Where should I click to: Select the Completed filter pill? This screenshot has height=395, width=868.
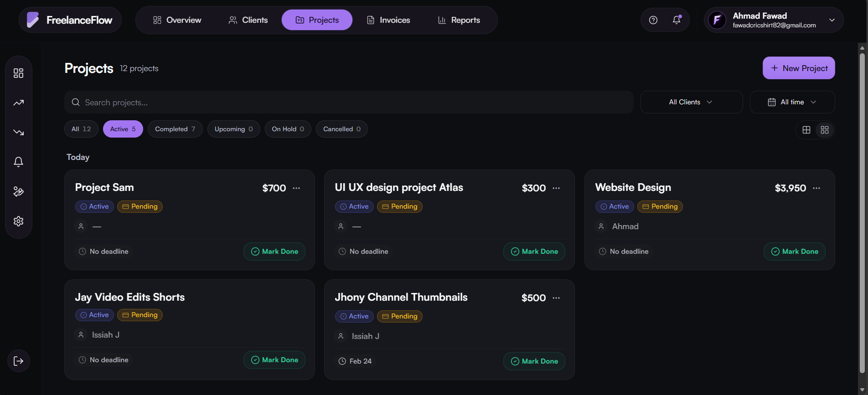click(175, 129)
